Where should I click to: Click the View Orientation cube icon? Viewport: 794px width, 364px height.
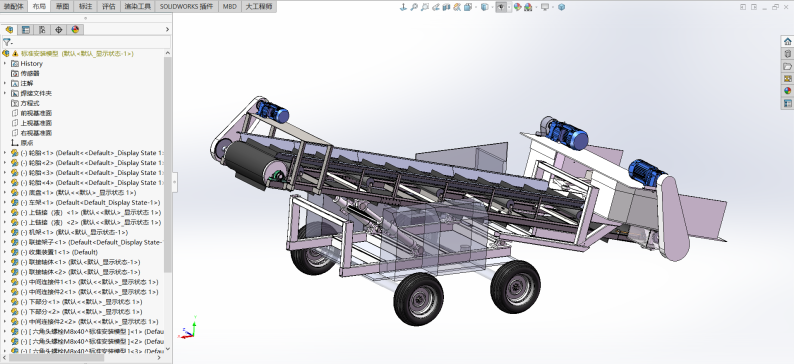click(x=467, y=7)
